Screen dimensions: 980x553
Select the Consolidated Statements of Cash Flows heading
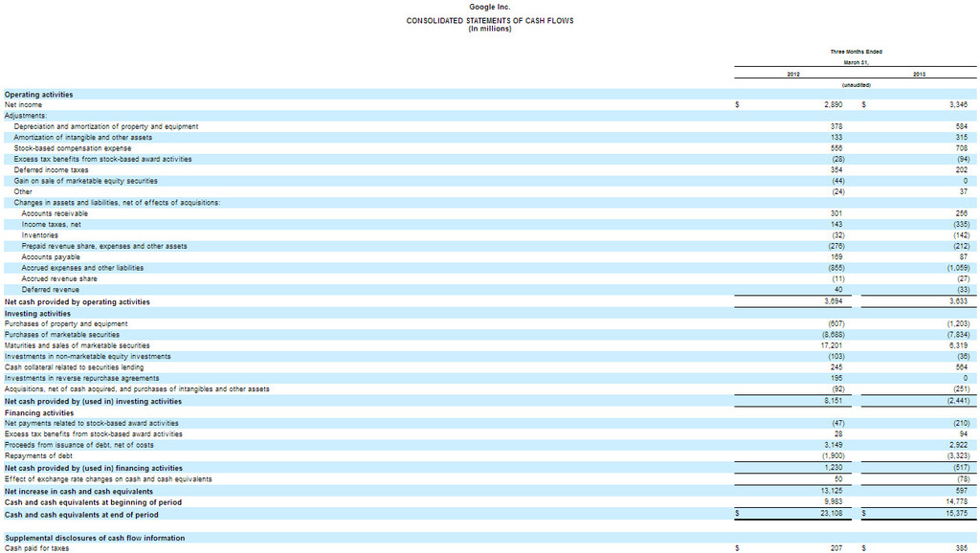[489, 21]
